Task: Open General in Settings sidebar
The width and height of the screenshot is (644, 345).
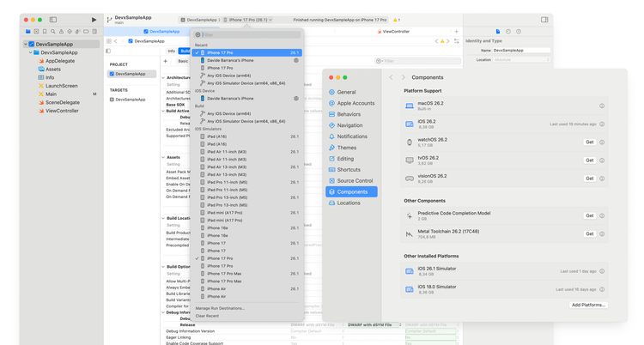Action: pos(351,92)
